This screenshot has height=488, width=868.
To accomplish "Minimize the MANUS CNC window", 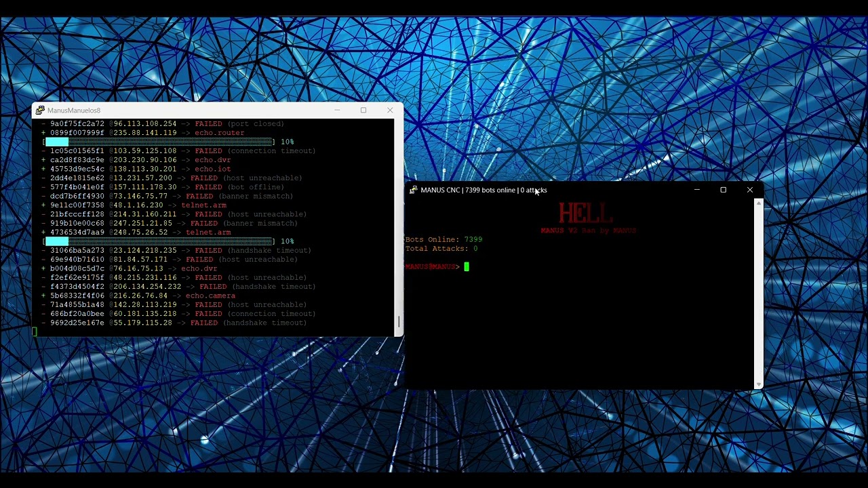I will (x=696, y=190).
